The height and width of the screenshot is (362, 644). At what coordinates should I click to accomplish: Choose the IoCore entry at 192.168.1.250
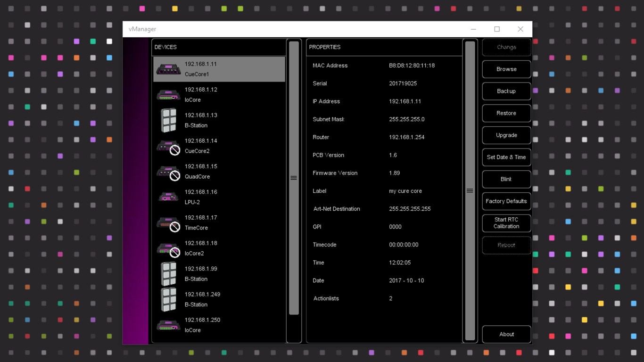[219, 325]
